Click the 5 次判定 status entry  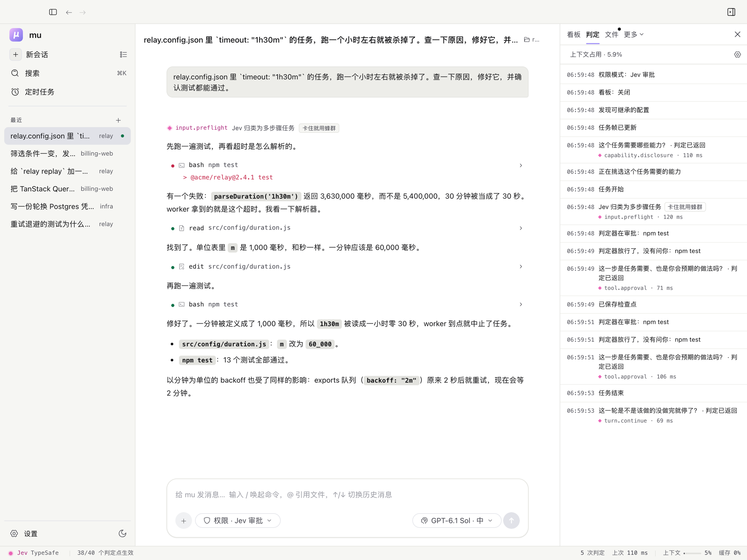pos(593,553)
